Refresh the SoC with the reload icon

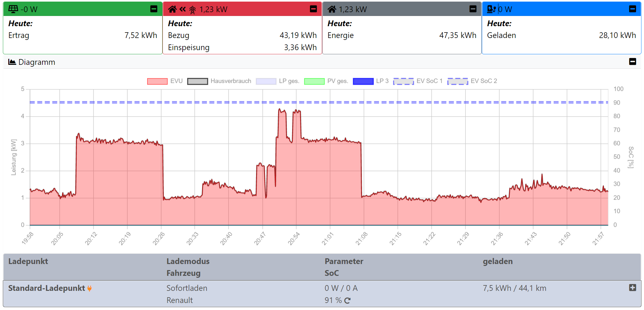point(347,300)
